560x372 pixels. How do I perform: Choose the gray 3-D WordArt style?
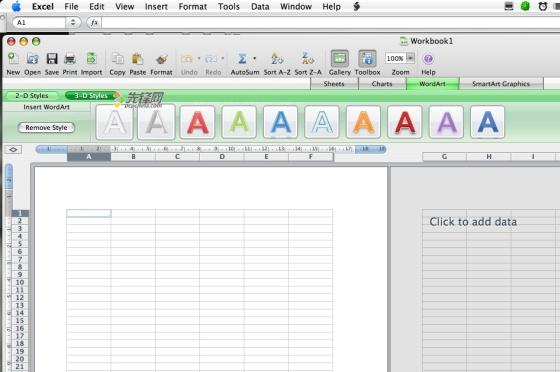click(x=156, y=122)
